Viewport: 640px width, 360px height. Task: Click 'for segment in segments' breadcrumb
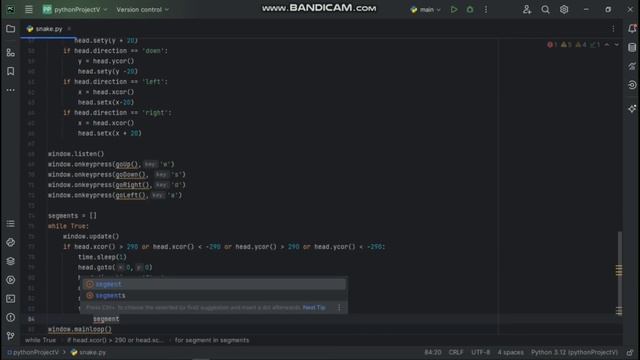212,340
